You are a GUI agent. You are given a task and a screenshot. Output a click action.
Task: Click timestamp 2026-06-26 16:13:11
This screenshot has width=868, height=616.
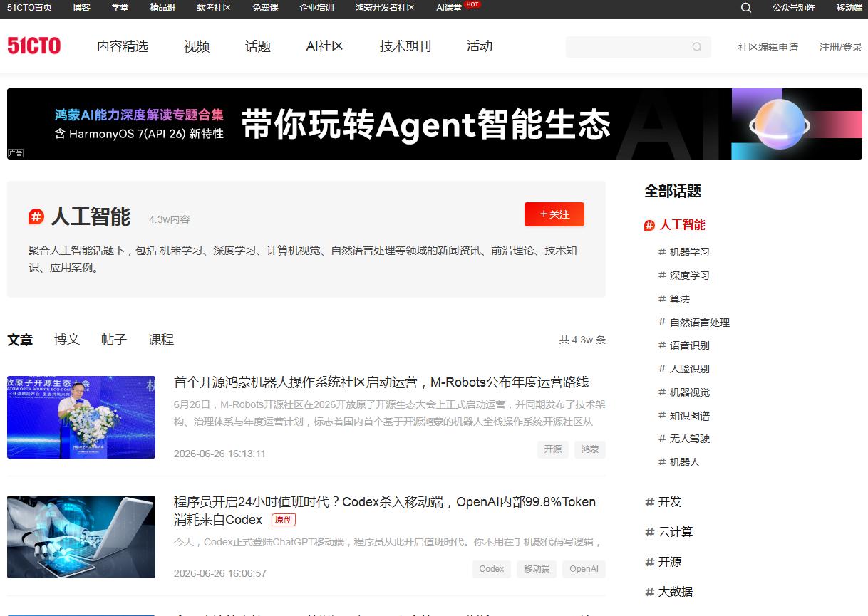point(219,454)
